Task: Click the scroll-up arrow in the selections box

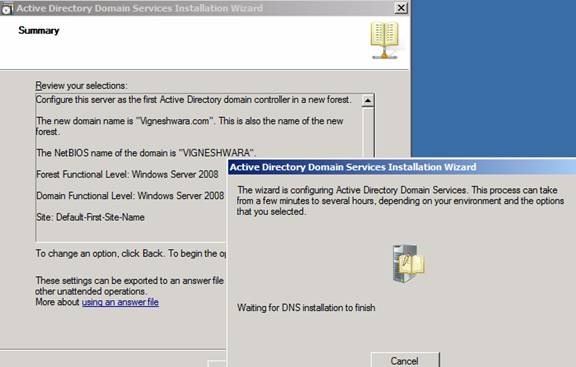Action: click(x=368, y=100)
